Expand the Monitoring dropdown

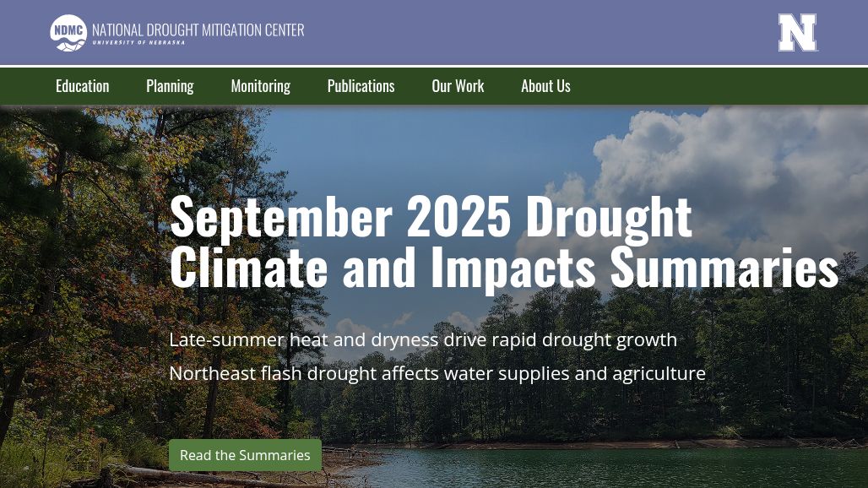pyautogui.click(x=261, y=86)
